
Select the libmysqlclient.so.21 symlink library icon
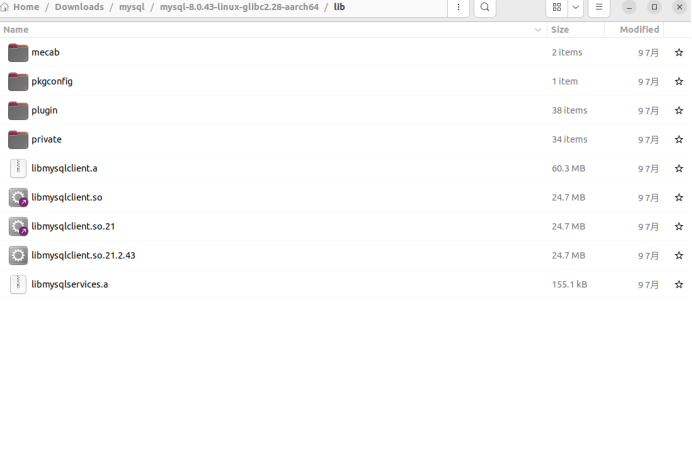pyautogui.click(x=18, y=227)
